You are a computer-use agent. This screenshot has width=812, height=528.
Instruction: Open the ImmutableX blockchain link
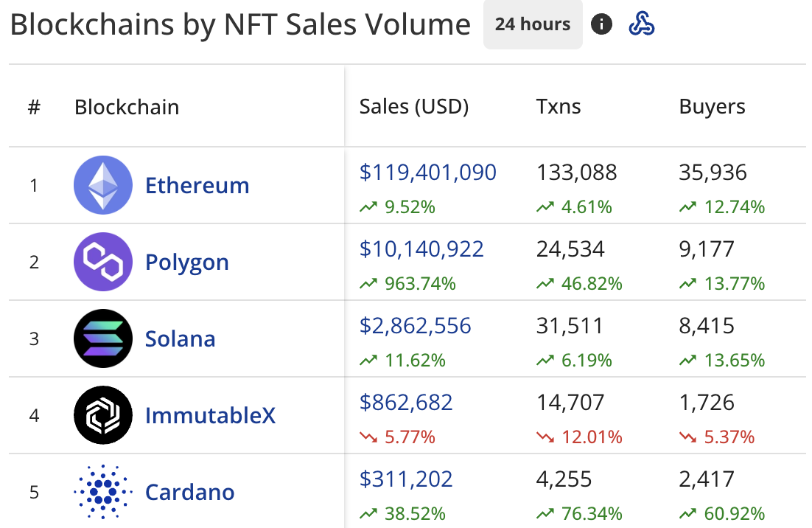pyautogui.click(x=210, y=416)
